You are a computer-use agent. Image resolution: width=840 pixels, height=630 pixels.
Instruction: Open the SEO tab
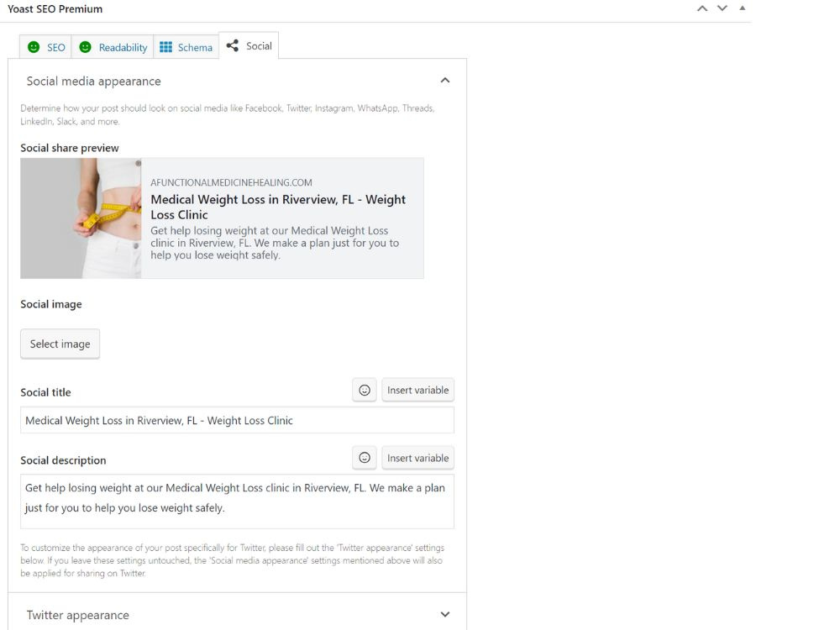[45, 47]
